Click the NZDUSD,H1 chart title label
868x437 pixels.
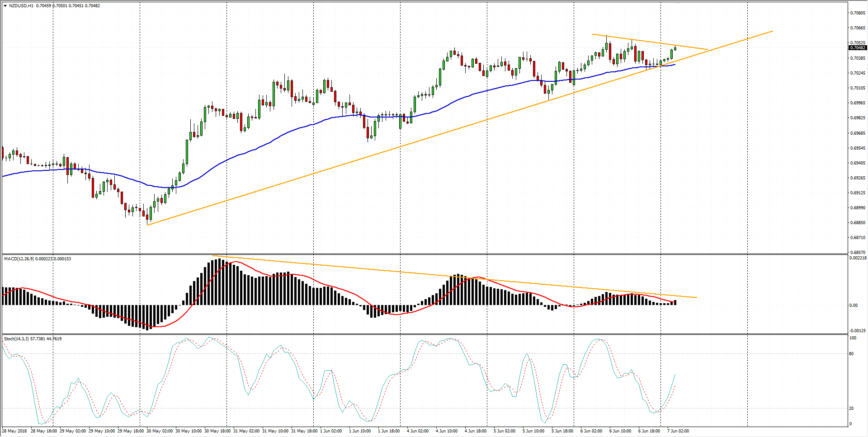coord(21,6)
